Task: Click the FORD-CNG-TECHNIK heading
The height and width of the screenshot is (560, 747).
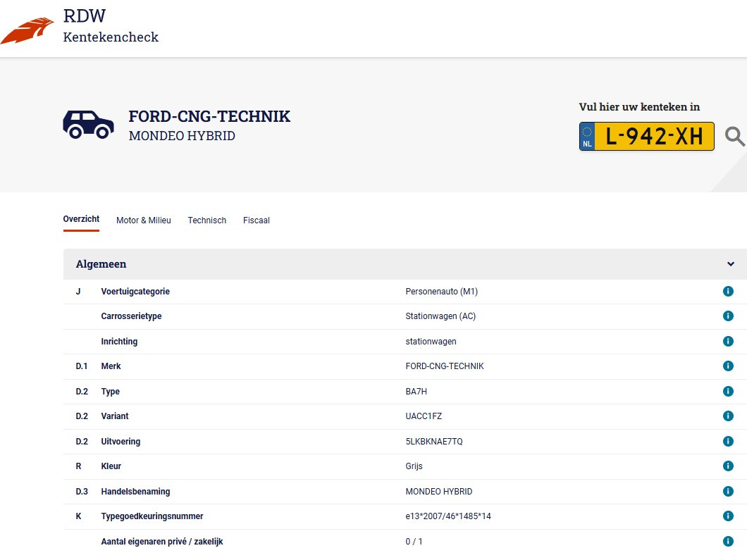Action: (x=209, y=117)
